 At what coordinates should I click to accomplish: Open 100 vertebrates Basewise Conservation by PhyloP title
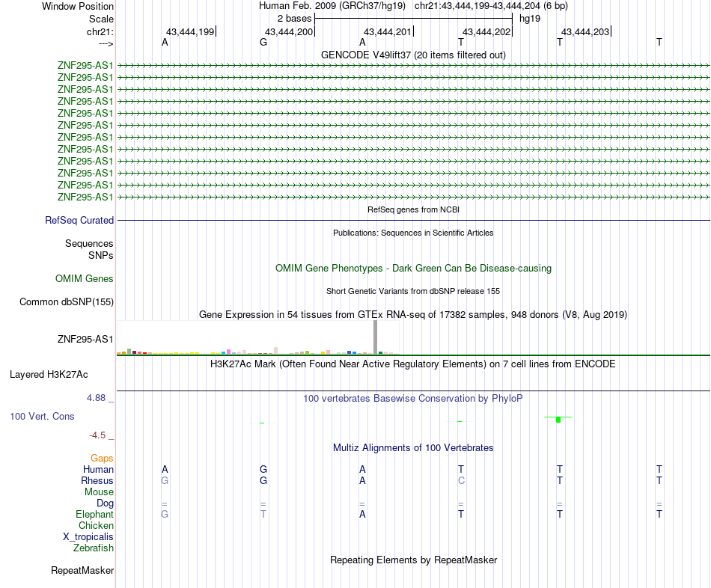413,399
